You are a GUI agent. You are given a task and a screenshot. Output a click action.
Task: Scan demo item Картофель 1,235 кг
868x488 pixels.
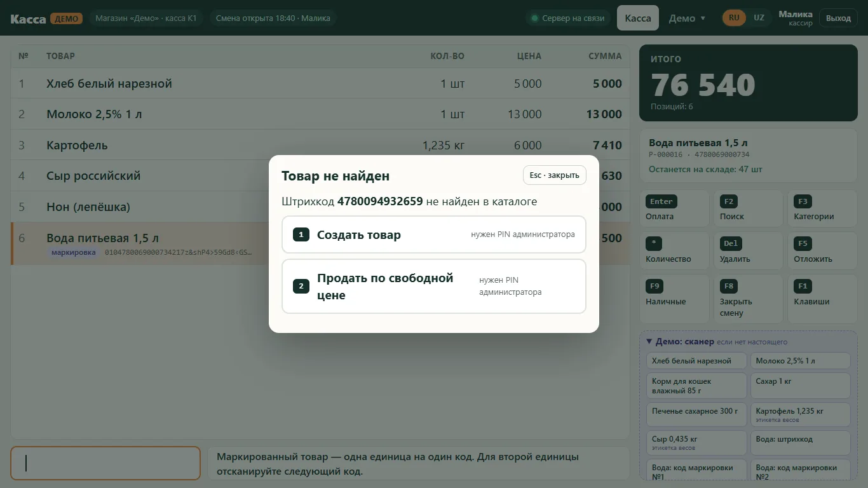click(x=800, y=415)
